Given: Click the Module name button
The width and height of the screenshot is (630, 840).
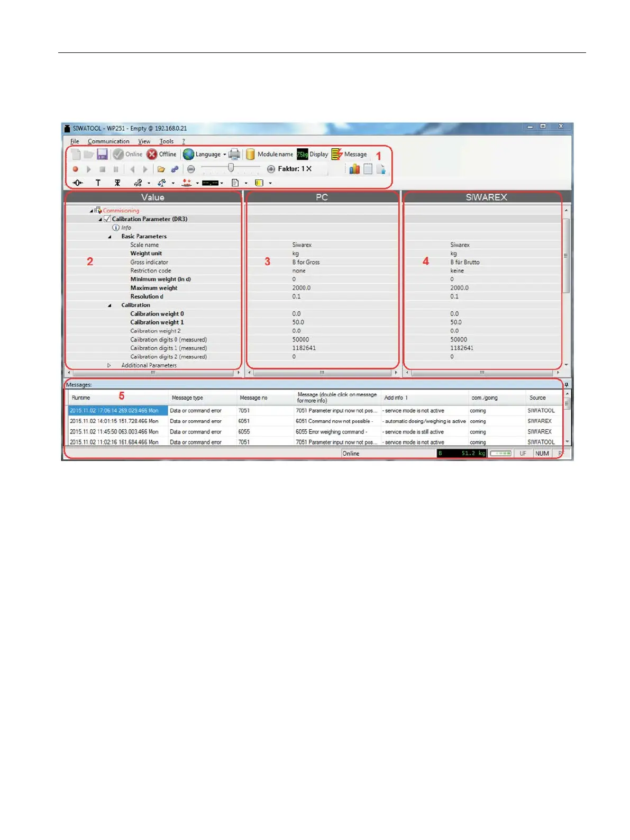Looking at the screenshot, I should click(x=269, y=154).
